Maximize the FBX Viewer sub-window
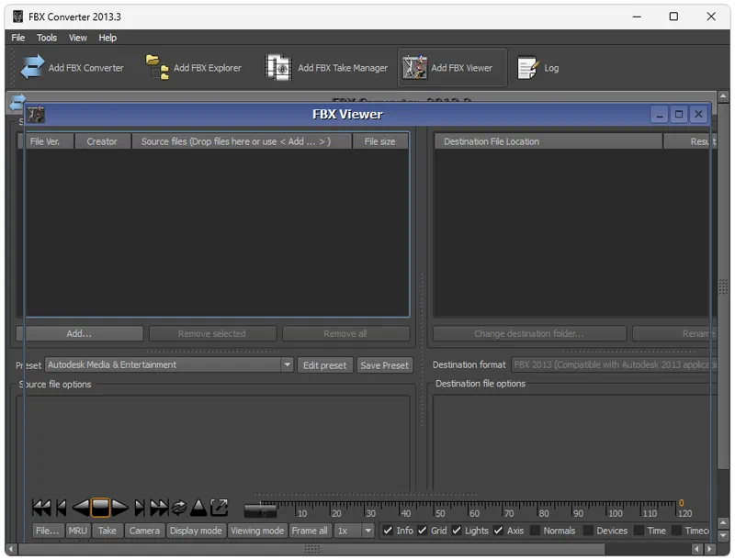Viewport: 735px width, 560px height. coord(678,114)
